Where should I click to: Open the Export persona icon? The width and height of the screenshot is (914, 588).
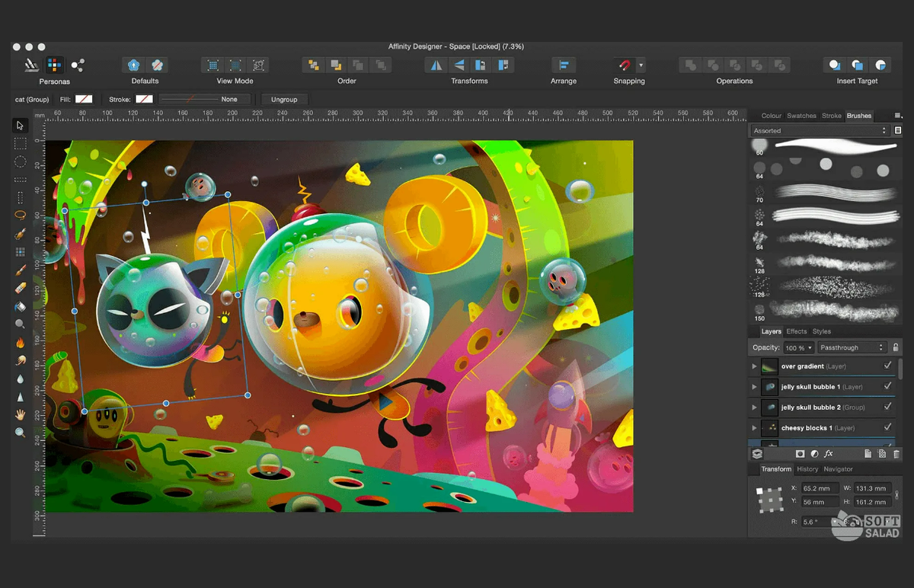tap(77, 66)
